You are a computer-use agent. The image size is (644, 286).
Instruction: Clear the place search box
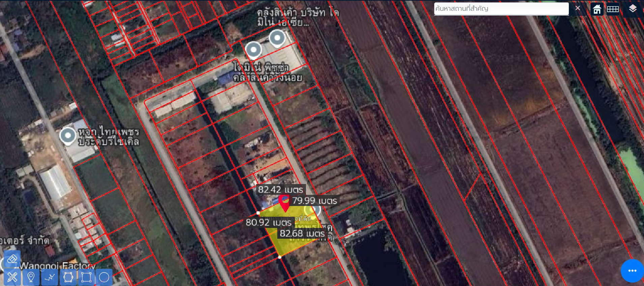coord(578,8)
